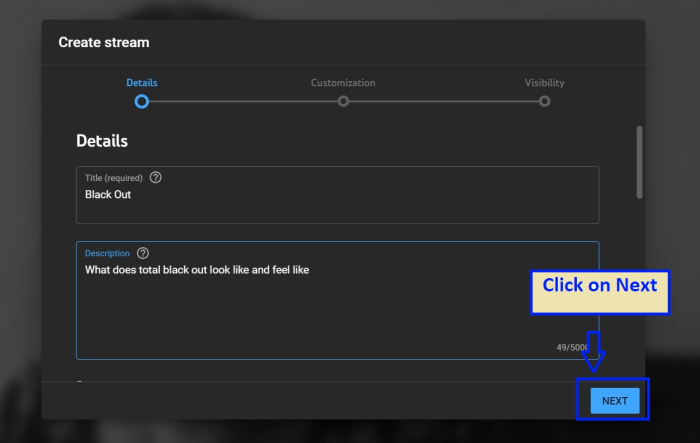Click the Details section heading
The width and height of the screenshot is (700, 443).
102,141
